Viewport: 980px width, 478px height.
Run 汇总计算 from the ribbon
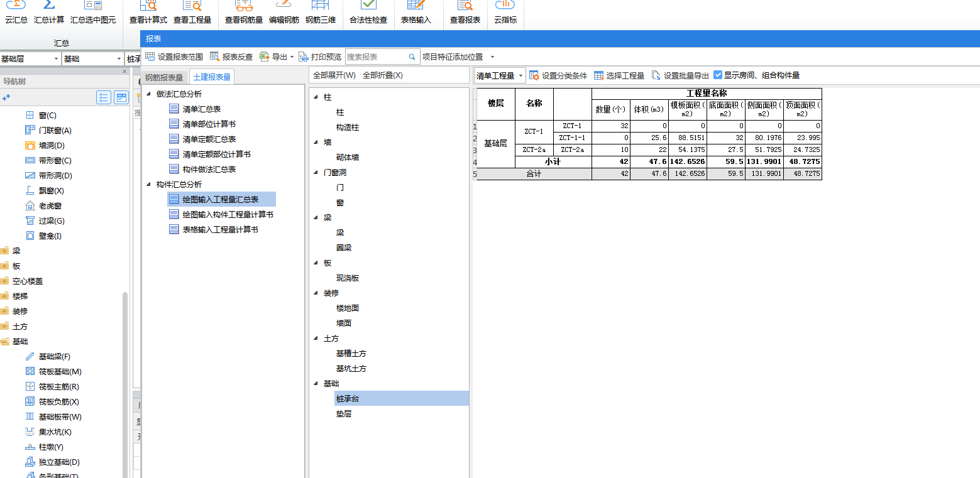49,13
